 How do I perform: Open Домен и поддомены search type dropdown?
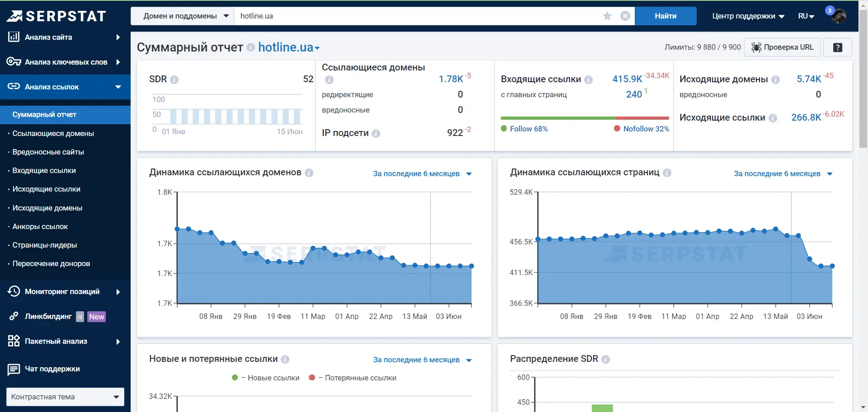[182, 16]
